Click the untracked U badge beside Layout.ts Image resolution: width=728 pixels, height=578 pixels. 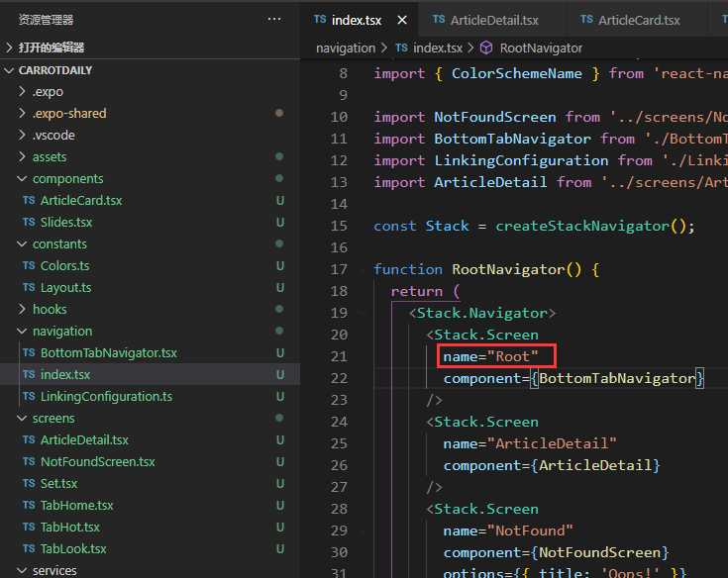point(280,288)
